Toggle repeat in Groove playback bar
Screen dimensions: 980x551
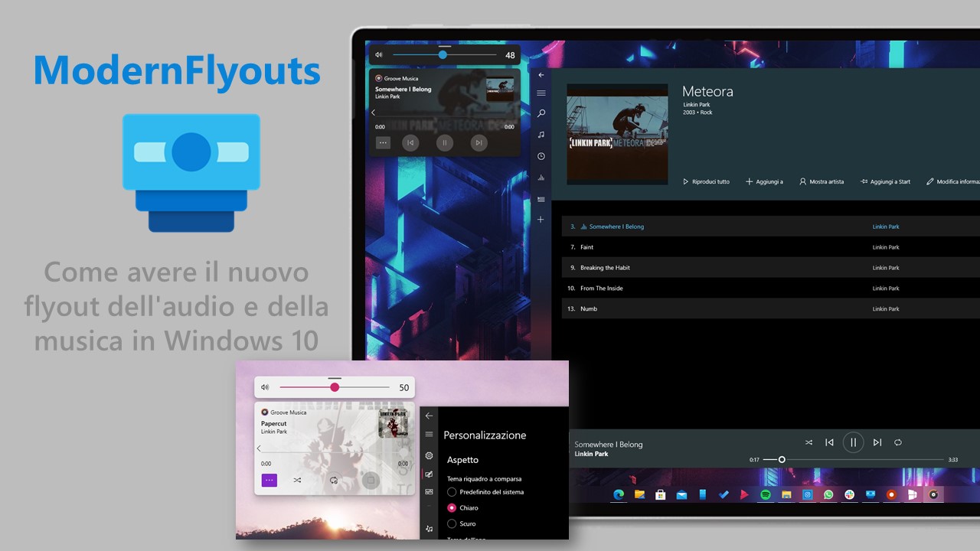(898, 442)
